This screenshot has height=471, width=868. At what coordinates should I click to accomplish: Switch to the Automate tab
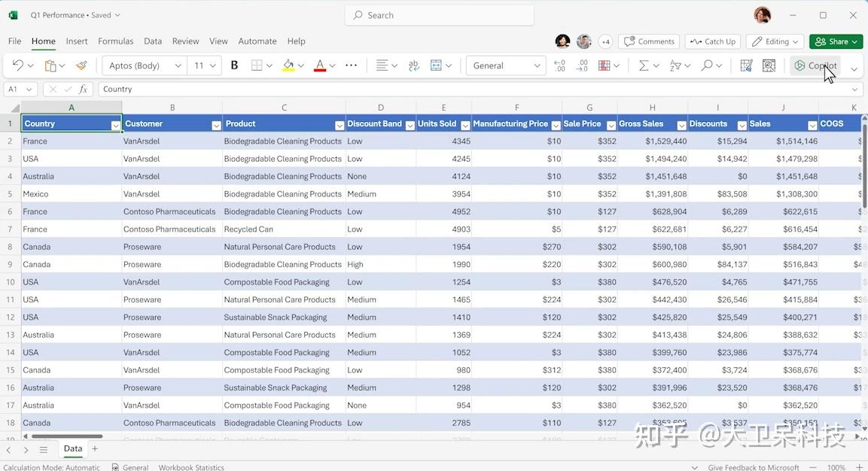(257, 41)
